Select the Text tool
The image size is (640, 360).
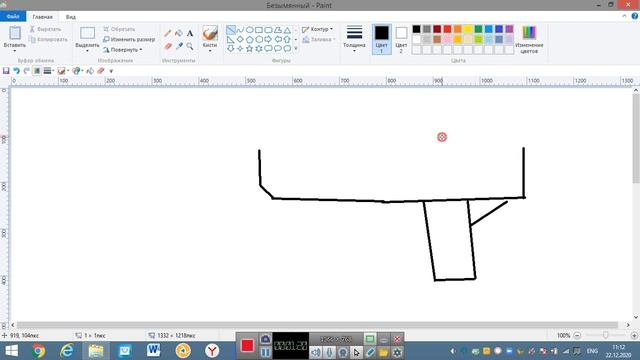pyautogui.click(x=190, y=33)
